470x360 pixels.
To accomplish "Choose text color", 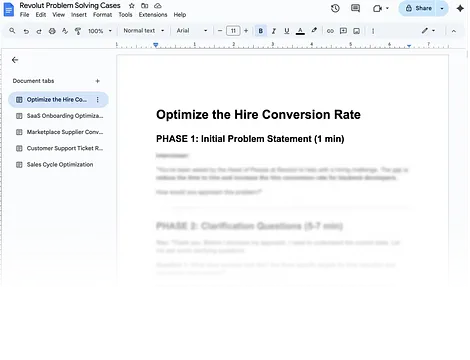I will point(300,31).
